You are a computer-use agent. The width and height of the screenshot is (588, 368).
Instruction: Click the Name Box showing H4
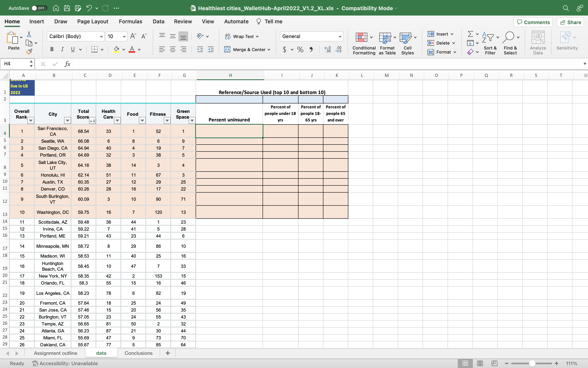16,64
